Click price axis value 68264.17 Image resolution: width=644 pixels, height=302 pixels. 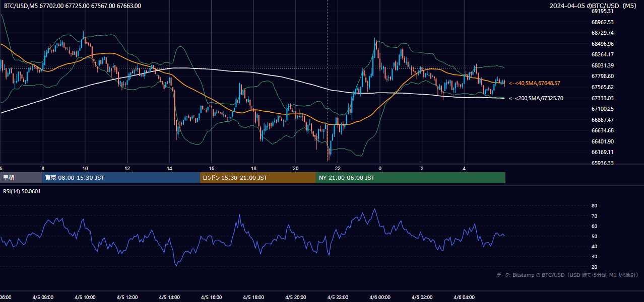[602, 54]
